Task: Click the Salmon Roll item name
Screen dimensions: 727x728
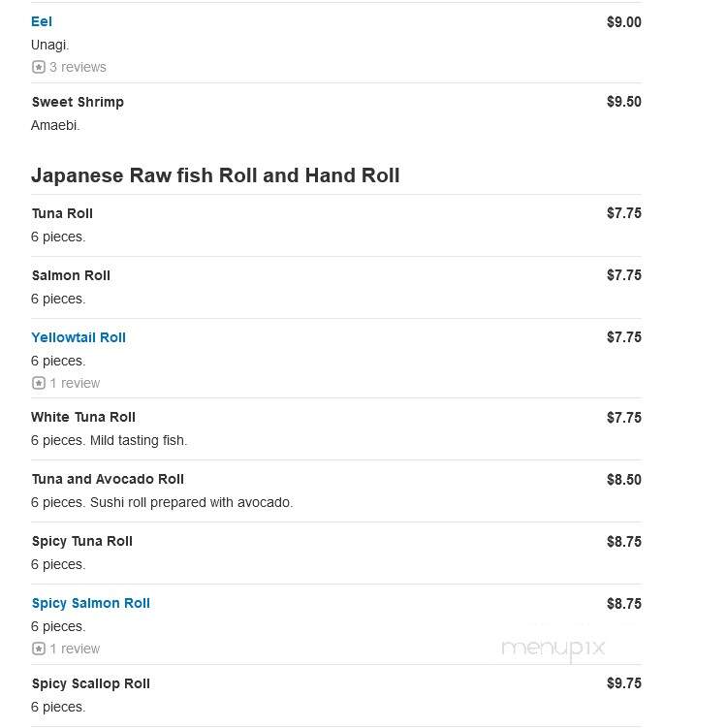Action: (71, 275)
